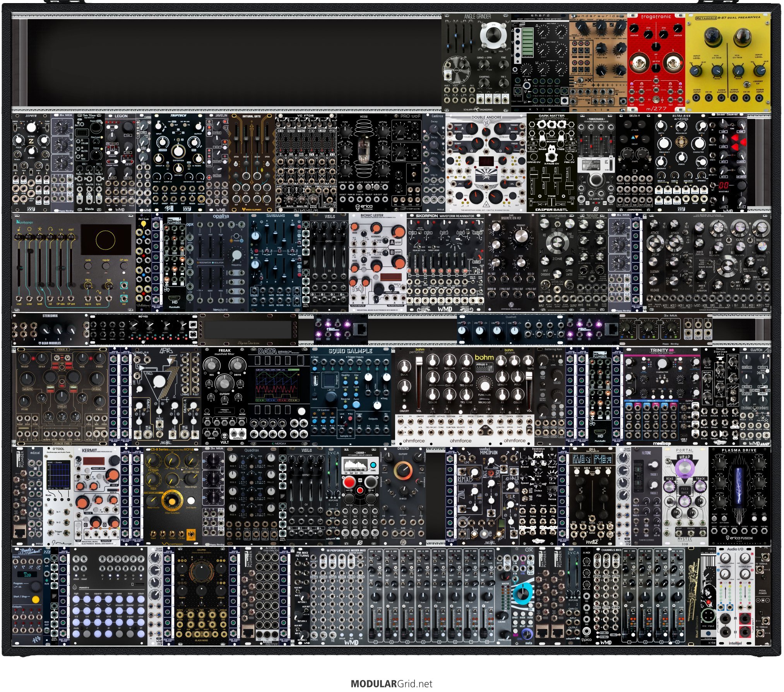Image resolution: width=784 pixels, height=692 pixels.
Task: Select the Tangrams envelope module
Action: tap(275, 263)
